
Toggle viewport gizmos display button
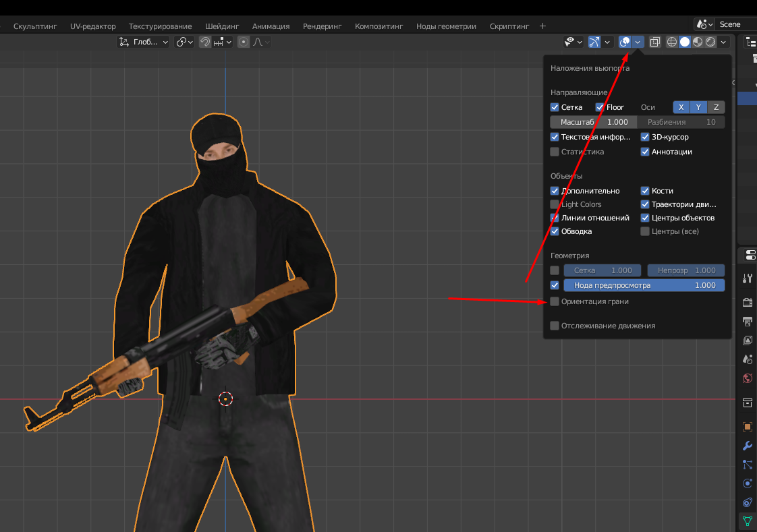click(594, 42)
